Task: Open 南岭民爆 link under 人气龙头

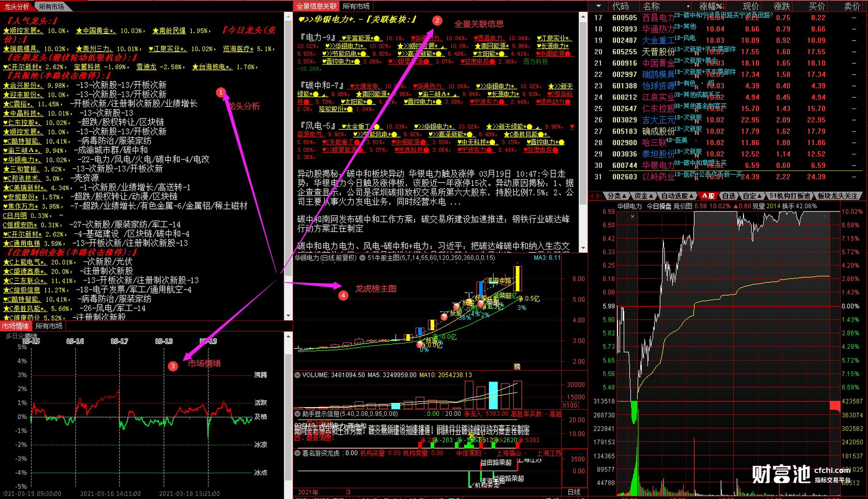Action: 169,31
